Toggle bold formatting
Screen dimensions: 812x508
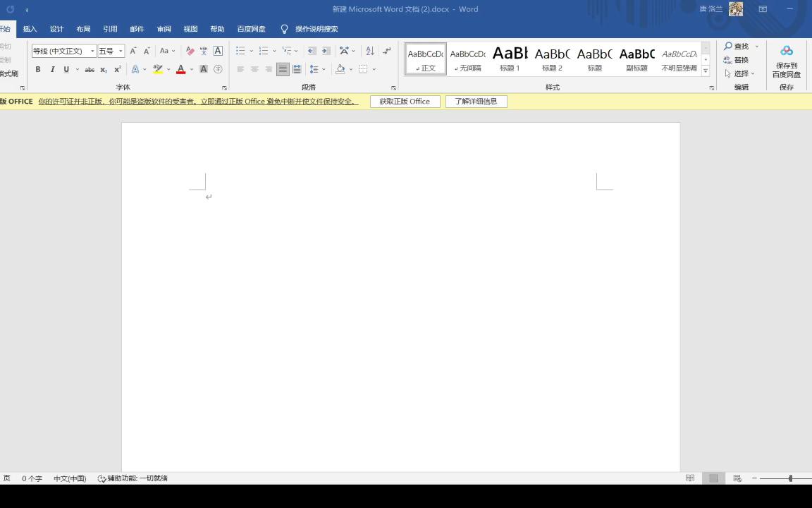[38, 68]
